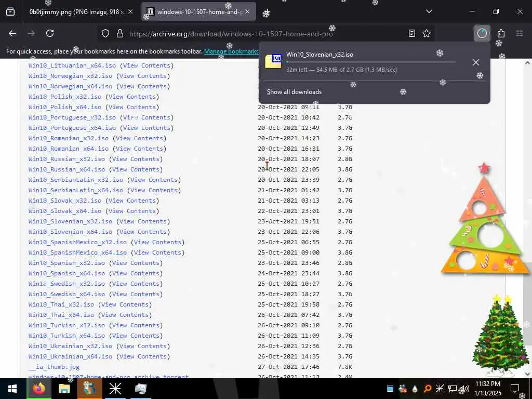The width and height of the screenshot is (532, 399).
Task: Select the 7.8K size value
Action: pos(345,367)
